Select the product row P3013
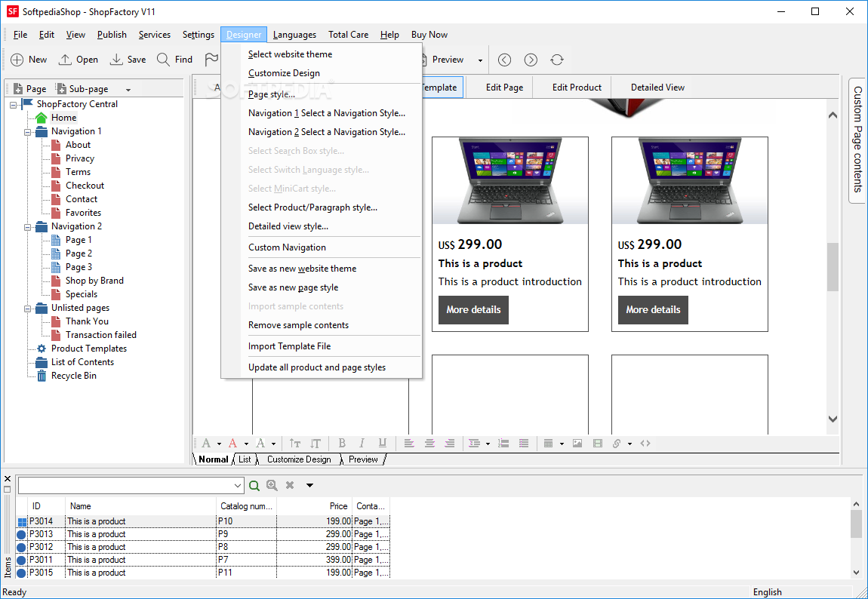The height and width of the screenshot is (599, 868). [x=202, y=534]
